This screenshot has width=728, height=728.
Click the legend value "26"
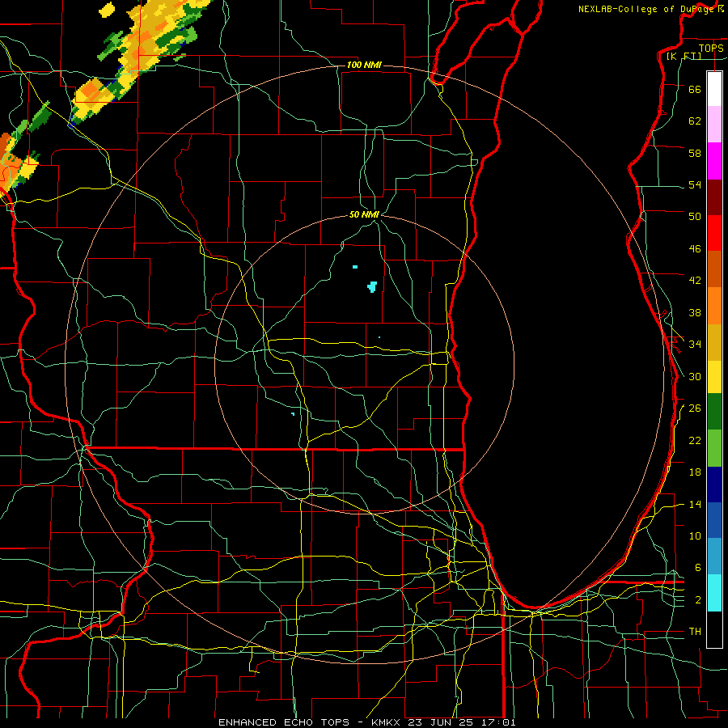point(695,408)
